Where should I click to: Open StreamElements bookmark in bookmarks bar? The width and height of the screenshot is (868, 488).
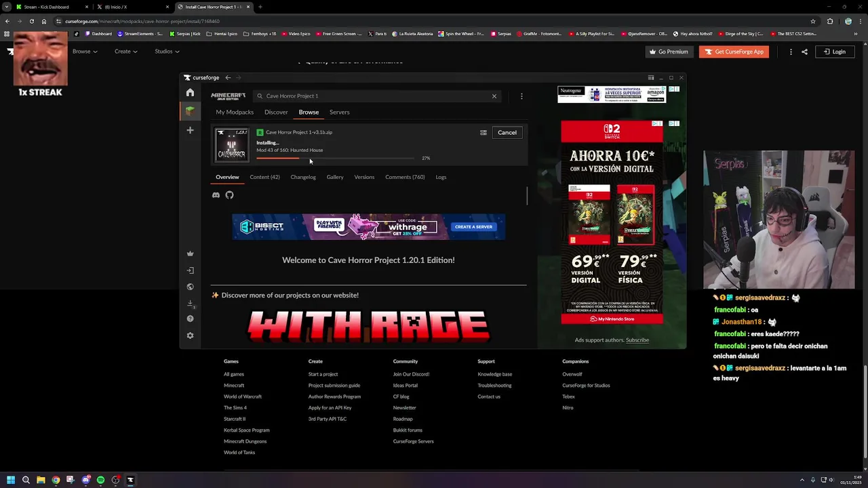click(140, 34)
